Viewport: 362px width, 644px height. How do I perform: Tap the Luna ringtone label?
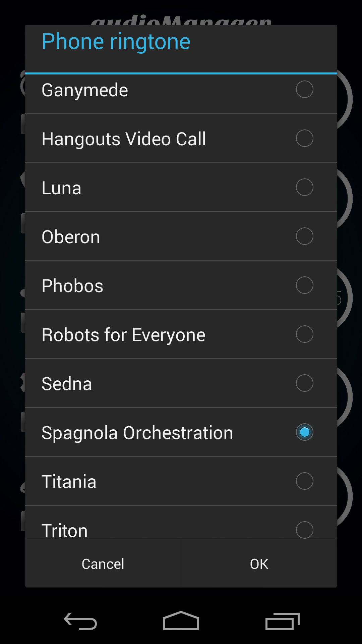point(62,188)
